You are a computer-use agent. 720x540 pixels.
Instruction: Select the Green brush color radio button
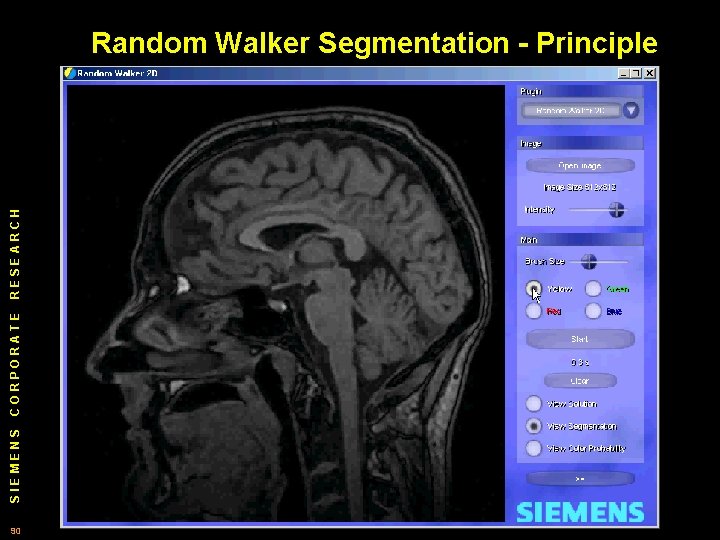593,289
